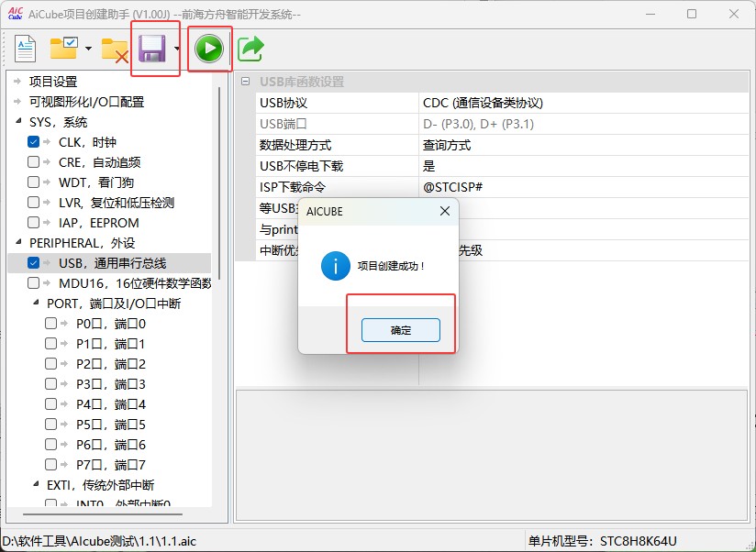
Task: Collapse the PORT 端口及I/O口中断 node
Action: (36, 303)
